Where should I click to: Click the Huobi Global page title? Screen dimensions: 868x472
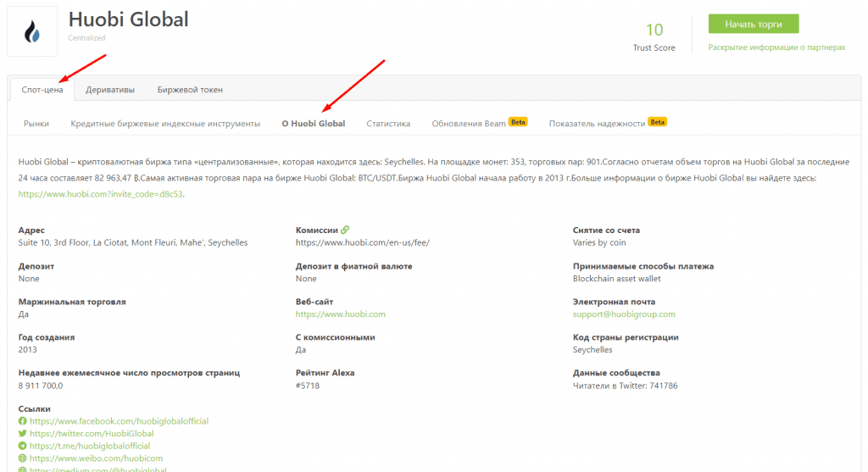[x=129, y=19]
